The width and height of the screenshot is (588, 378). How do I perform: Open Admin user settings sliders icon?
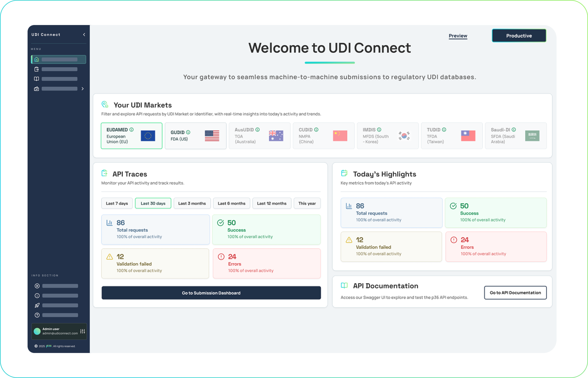tap(82, 331)
